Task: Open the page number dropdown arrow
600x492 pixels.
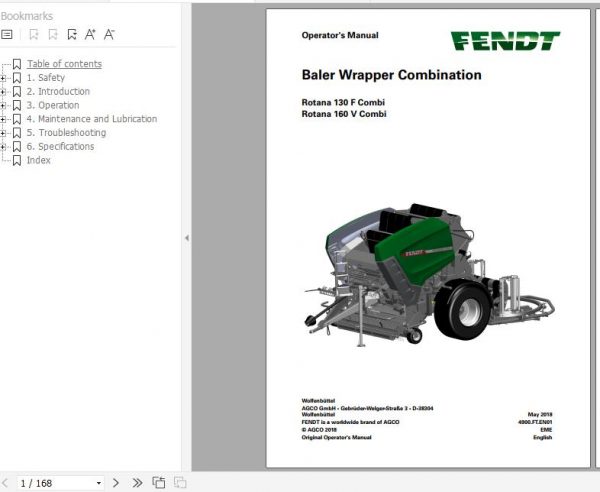Action: (x=99, y=483)
